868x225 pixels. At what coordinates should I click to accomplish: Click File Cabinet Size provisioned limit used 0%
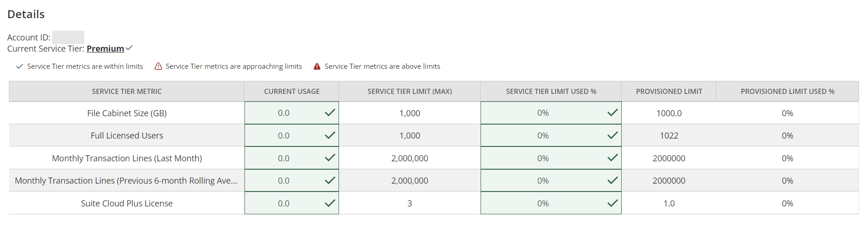point(787,113)
